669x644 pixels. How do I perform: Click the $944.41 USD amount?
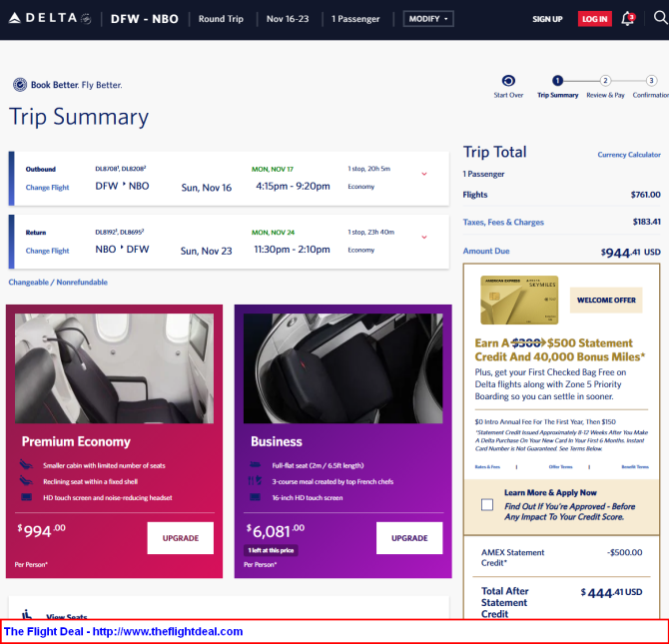631,253
